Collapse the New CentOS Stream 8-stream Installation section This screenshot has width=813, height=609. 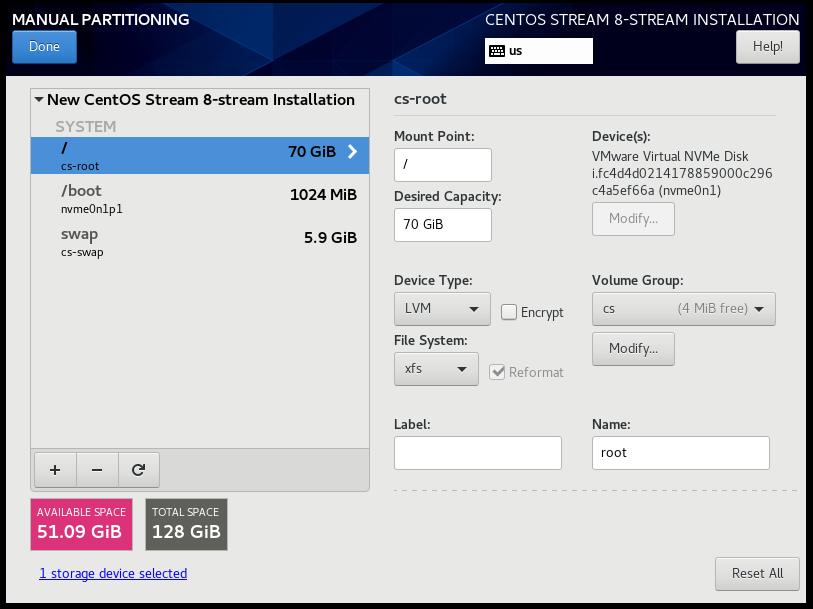(x=39, y=99)
